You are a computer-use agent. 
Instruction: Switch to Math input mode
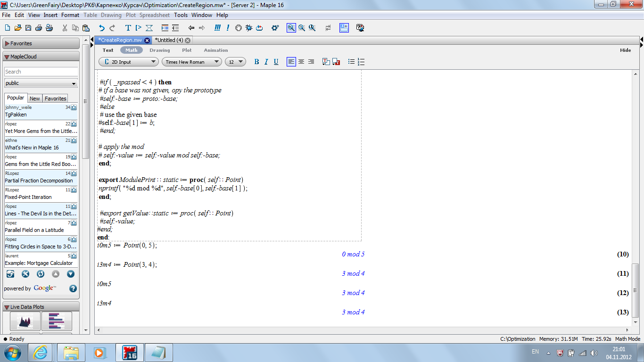click(x=132, y=50)
